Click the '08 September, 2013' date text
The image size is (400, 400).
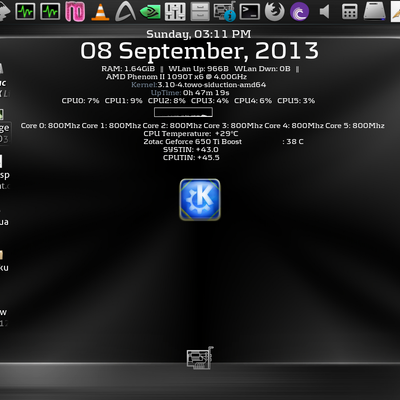pyautogui.click(x=199, y=51)
